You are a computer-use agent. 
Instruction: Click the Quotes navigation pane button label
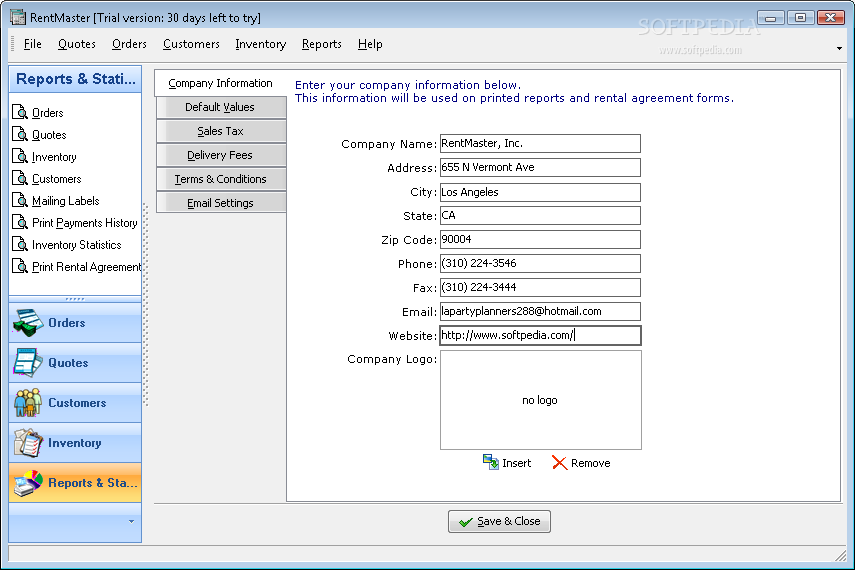point(68,363)
